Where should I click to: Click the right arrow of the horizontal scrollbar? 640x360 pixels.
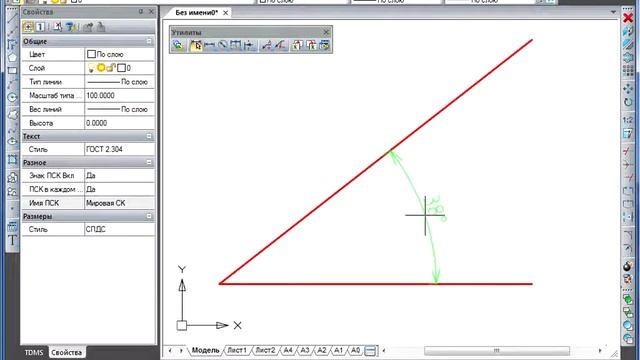click(x=600, y=351)
